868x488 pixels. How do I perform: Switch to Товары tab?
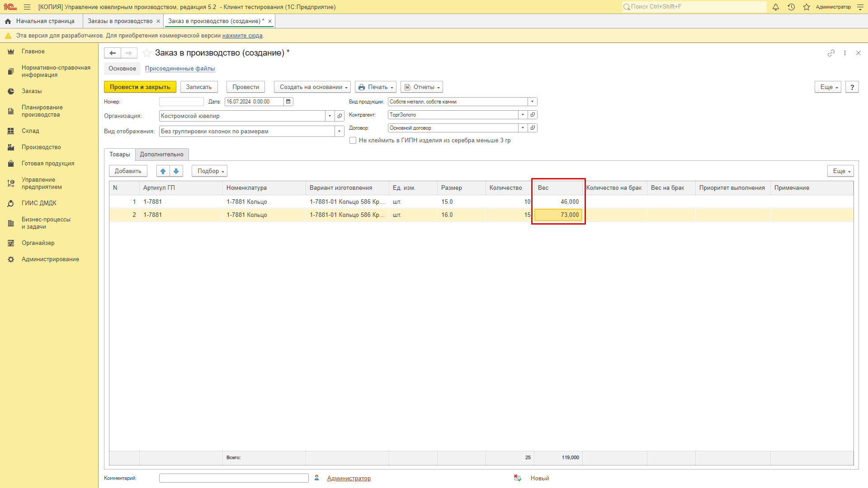point(120,155)
